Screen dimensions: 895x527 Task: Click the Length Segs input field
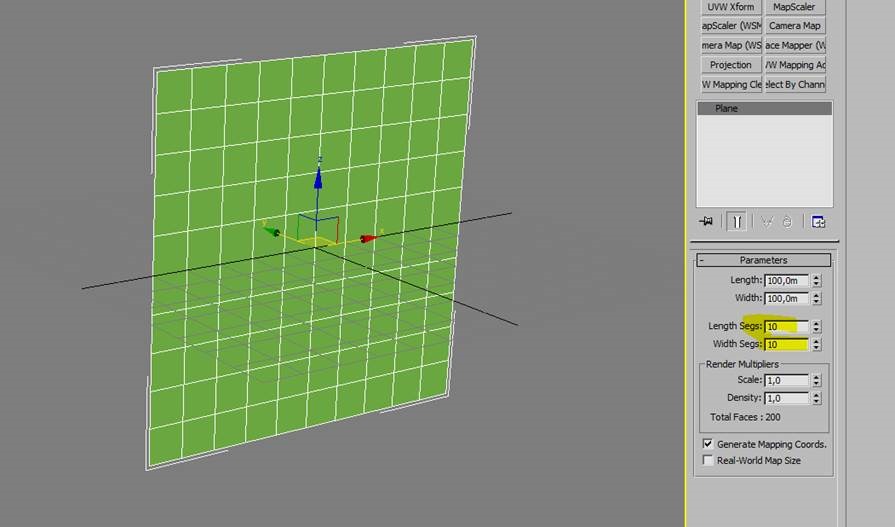(785, 326)
